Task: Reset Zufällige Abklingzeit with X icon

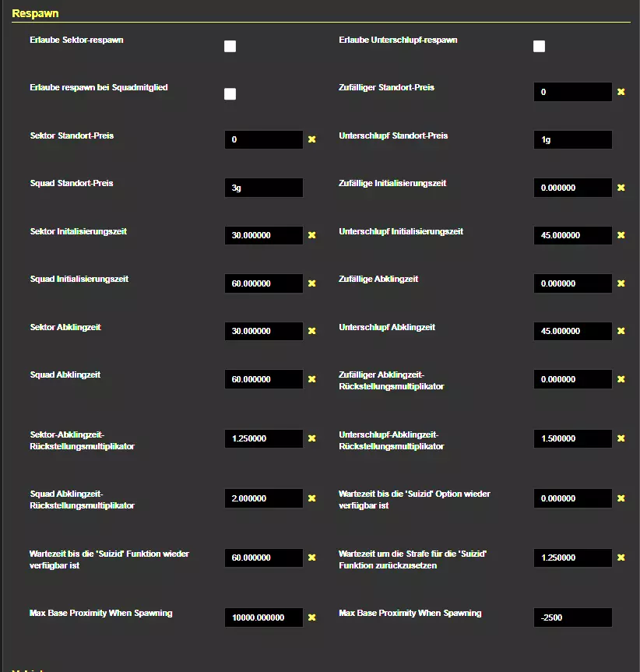Action: click(x=621, y=283)
